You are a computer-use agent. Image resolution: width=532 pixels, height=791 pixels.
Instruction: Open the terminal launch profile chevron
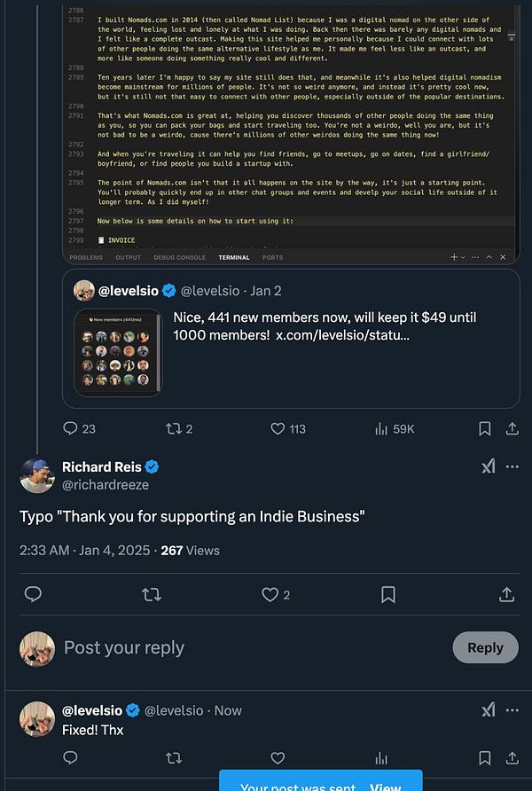[x=462, y=257]
